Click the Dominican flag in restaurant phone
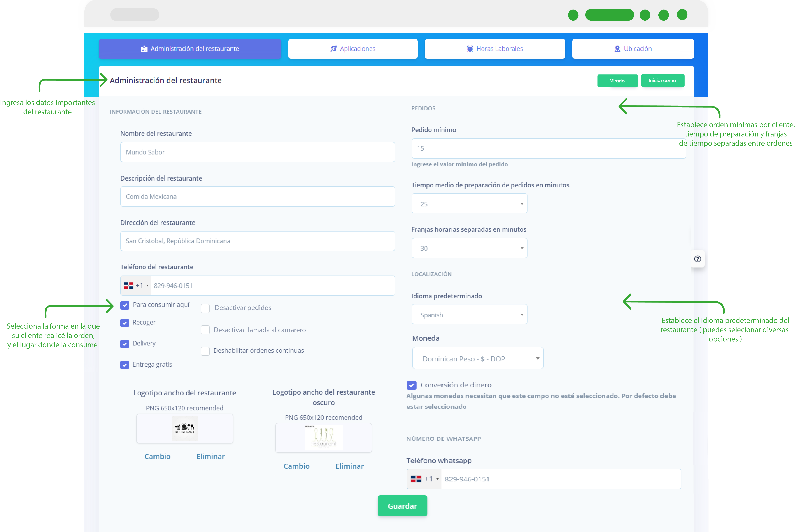795x532 pixels. [x=129, y=286]
